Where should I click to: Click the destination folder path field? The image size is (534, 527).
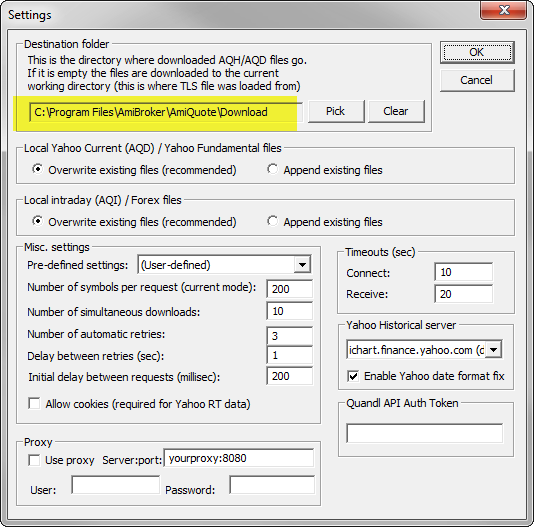click(x=166, y=112)
